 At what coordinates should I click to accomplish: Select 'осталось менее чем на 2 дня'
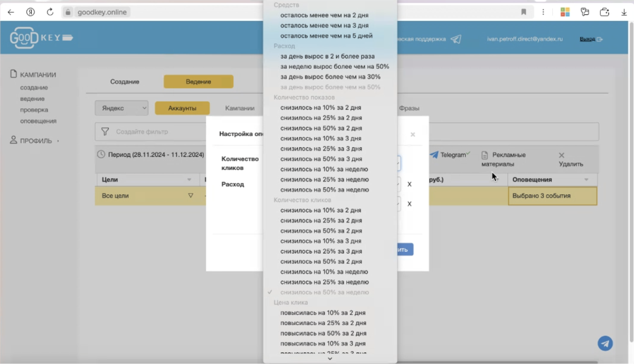(324, 15)
